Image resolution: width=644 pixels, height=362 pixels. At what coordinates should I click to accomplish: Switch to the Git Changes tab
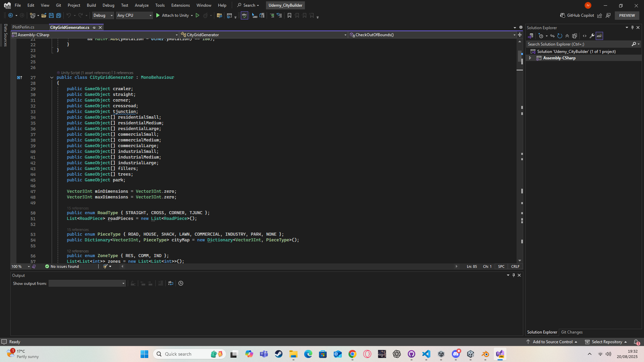(572, 332)
